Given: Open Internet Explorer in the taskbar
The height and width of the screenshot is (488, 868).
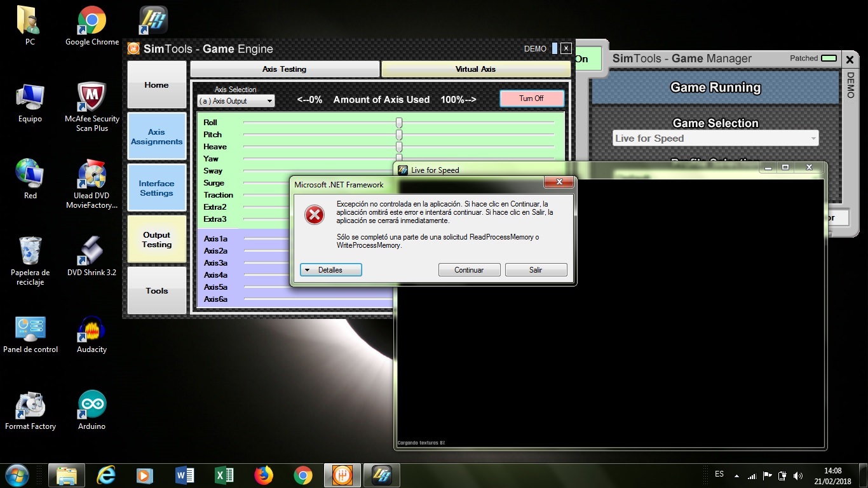Looking at the screenshot, I should pos(106,475).
